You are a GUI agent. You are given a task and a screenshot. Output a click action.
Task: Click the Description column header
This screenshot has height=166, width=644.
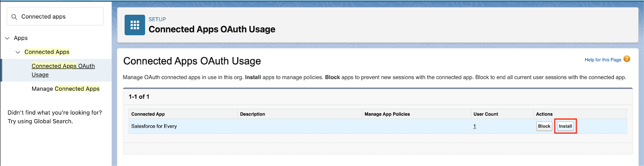[x=252, y=114]
